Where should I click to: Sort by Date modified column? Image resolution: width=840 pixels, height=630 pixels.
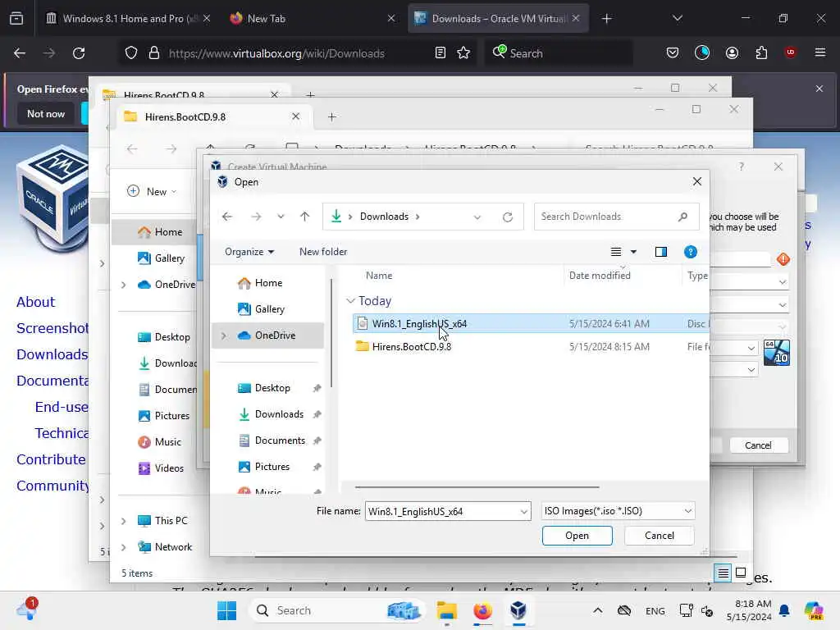600,276
